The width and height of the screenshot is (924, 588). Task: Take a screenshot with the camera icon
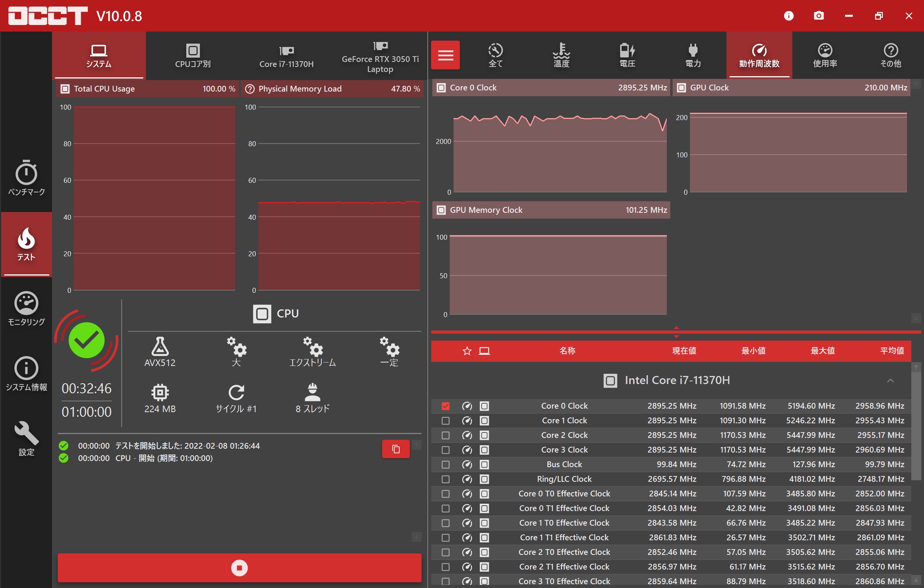[x=819, y=16]
